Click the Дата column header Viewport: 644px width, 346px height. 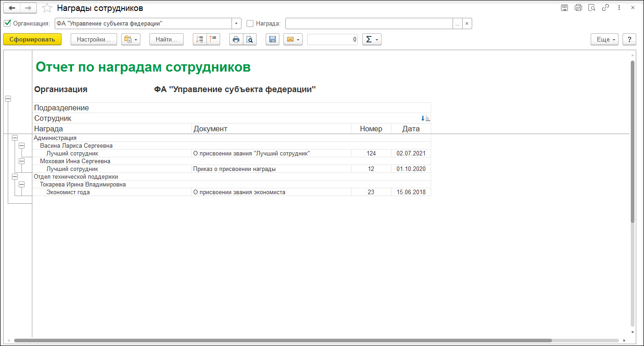(x=411, y=129)
